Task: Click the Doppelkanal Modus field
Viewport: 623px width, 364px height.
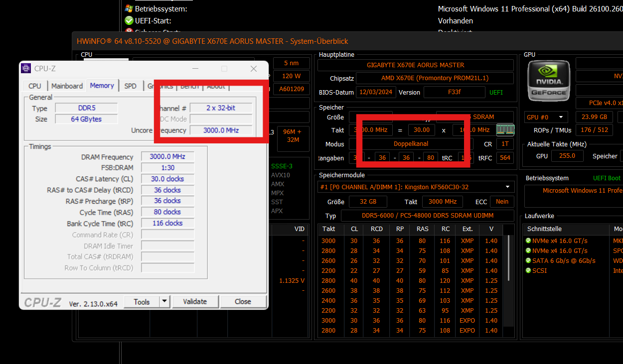Action: click(411, 144)
